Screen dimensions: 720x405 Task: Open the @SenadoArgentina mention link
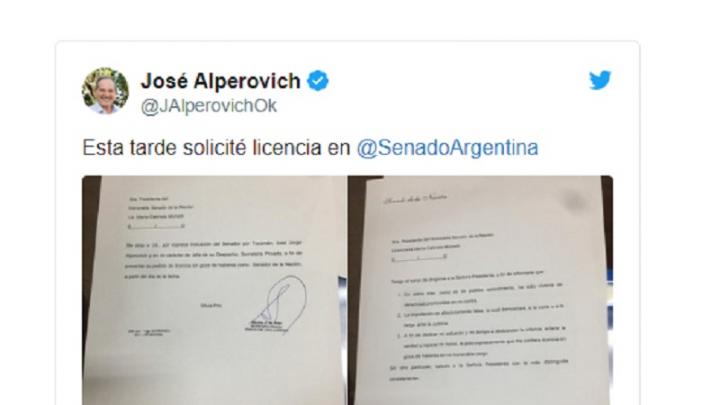pos(447,148)
